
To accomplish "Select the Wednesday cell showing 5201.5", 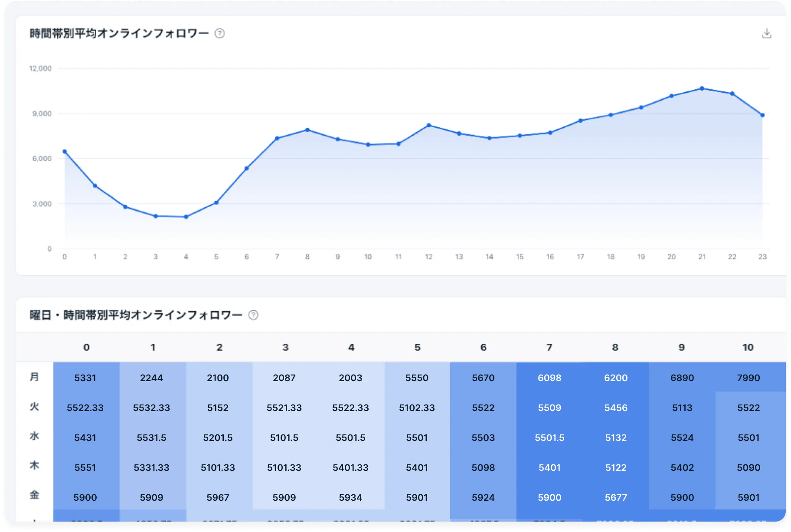I will pyautogui.click(x=218, y=437).
